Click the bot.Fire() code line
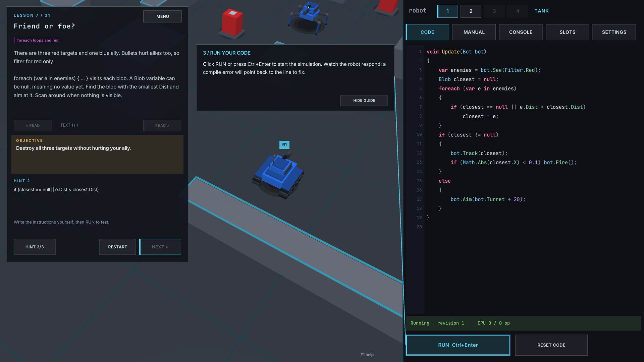Viewport: 644px width, 362px height. 513,163
